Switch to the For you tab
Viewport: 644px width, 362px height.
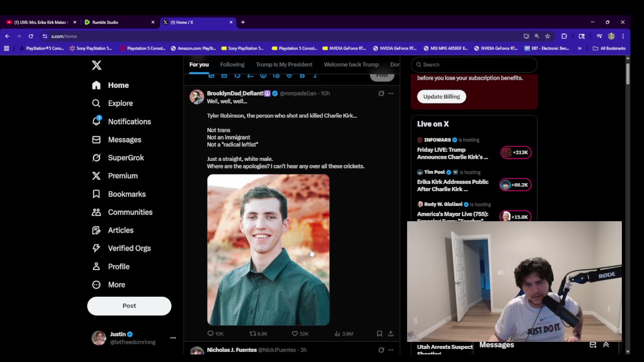pos(199,64)
